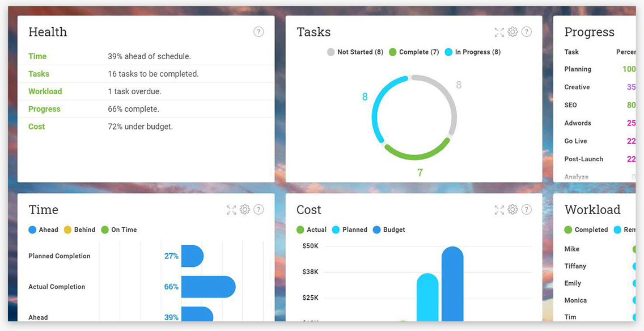Click the Progress link in Health

click(44, 109)
